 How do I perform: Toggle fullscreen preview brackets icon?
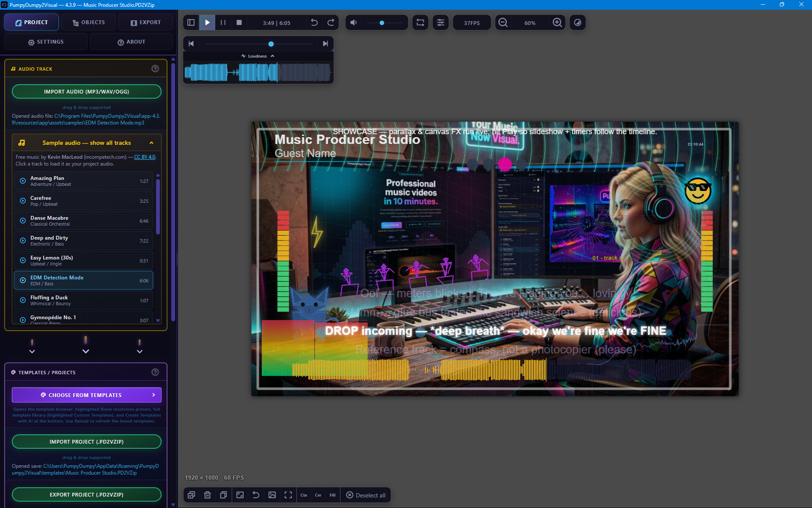click(x=288, y=495)
